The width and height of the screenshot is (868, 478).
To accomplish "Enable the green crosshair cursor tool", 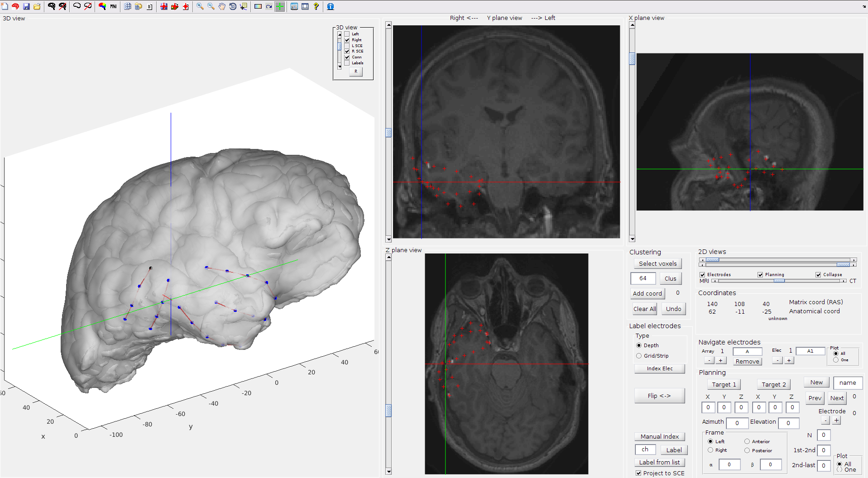I will coord(280,6).
